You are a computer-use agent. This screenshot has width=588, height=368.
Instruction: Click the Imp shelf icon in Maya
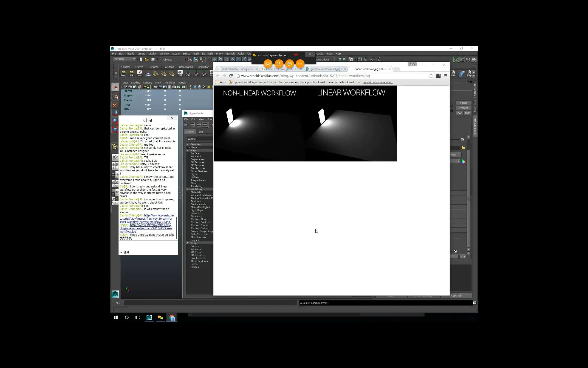tap(124, 74)
